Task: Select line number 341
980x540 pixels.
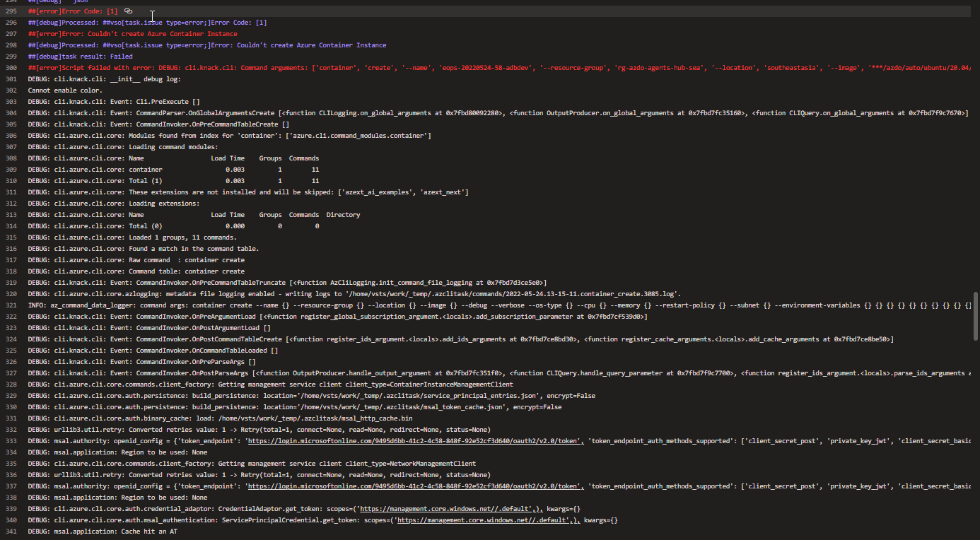Action: coord(11,532)
